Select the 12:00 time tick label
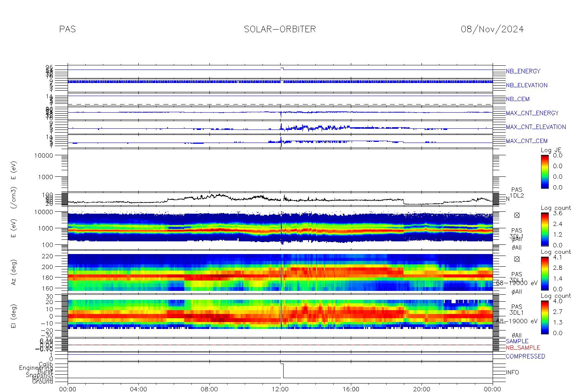The image size is (581, 392). [x=280, y=389]
